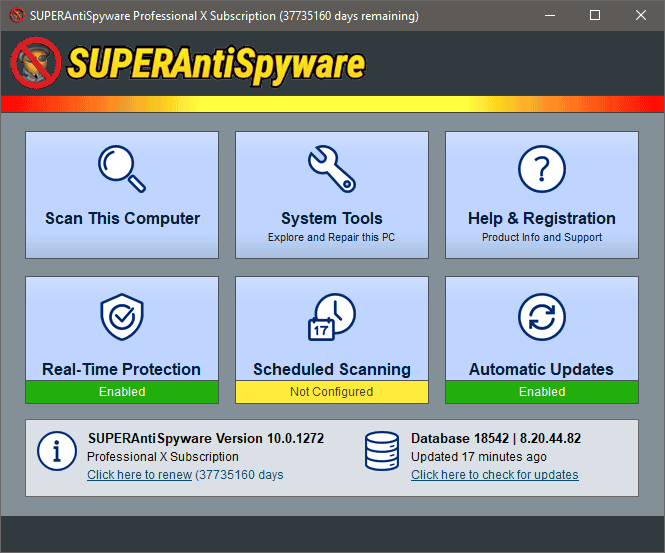Open System Tools label
This screenshot has width=665, height=553.
[x=332, y=218]
